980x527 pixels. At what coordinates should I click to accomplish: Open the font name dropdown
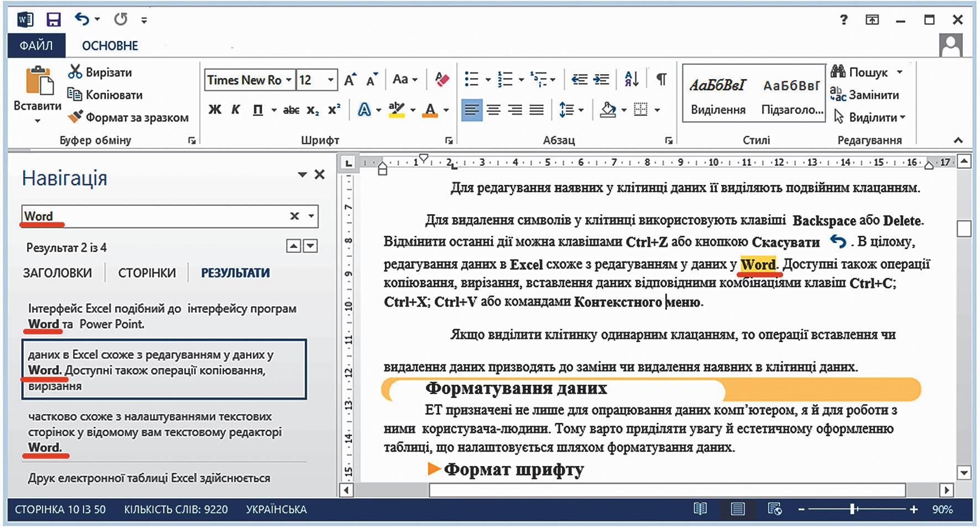click(x=288, y=80)
